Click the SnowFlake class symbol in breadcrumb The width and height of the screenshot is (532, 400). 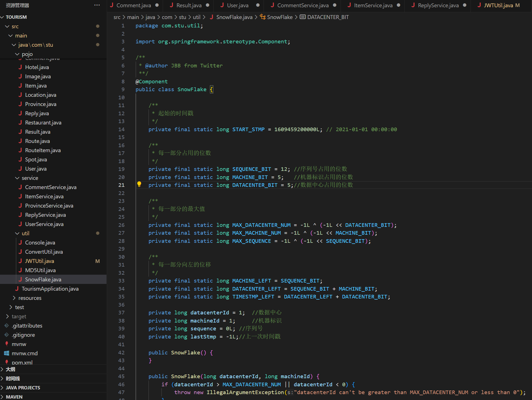coord(279,17)
